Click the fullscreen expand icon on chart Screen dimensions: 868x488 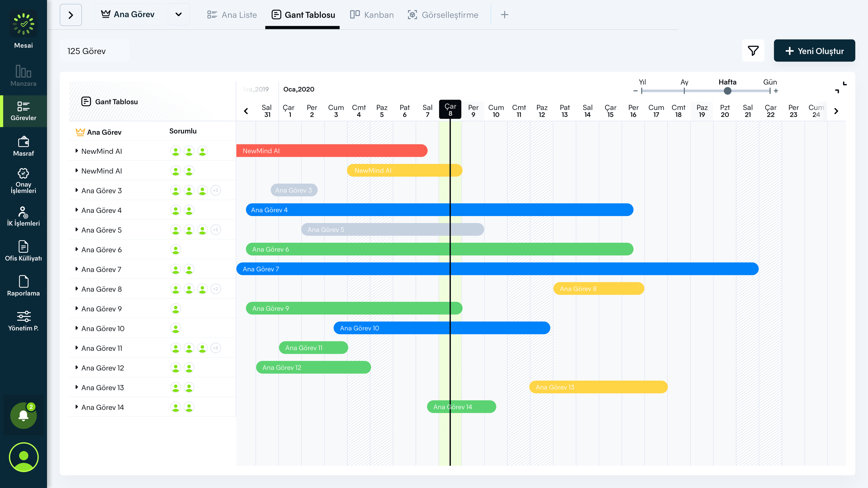pyautogui.click(x=841, y=87)
